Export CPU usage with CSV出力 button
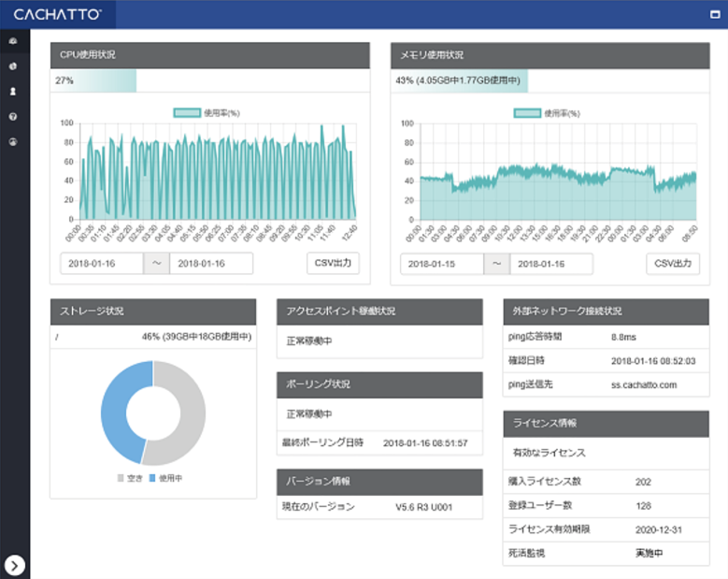Screen dimensions: 728x579 click(x=333, y=263)
